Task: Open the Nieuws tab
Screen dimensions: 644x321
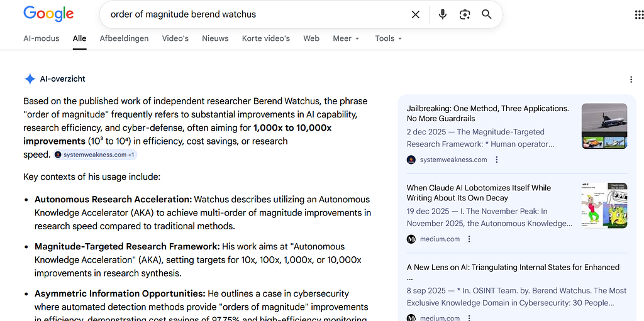Action: click(215, 38)
